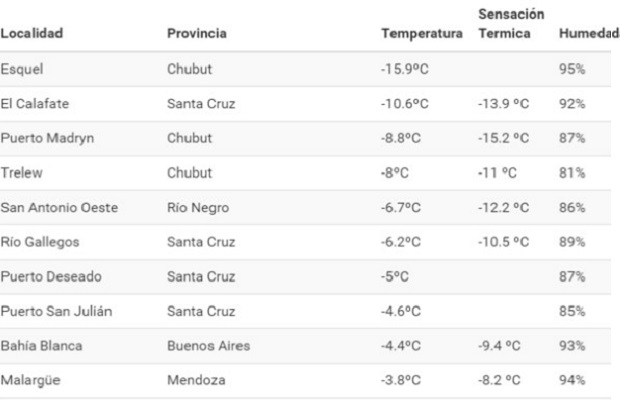The image size is (620, 400).
Task: Click the -15.9ºC temperature value
Action: click(x=405, y=69)
